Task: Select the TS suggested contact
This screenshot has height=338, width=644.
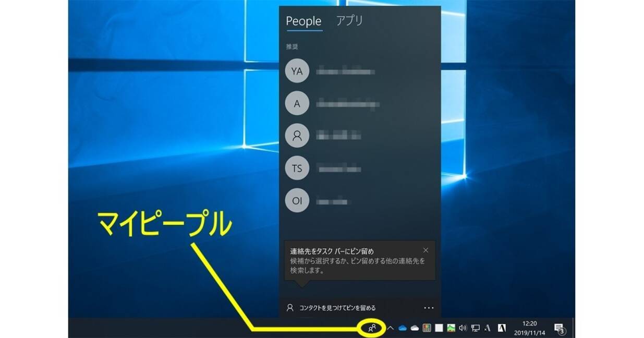Action: click(297, 168)
